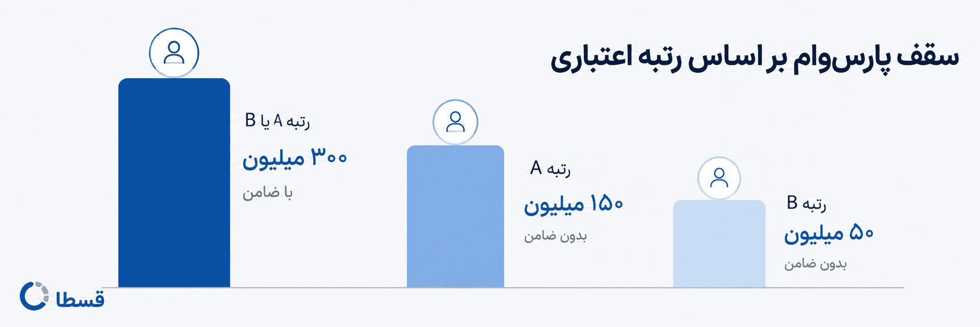Click بدون ضامن under ۵۰ میلیون
Screen dimensions: 980x327
(x=815, y=263)
